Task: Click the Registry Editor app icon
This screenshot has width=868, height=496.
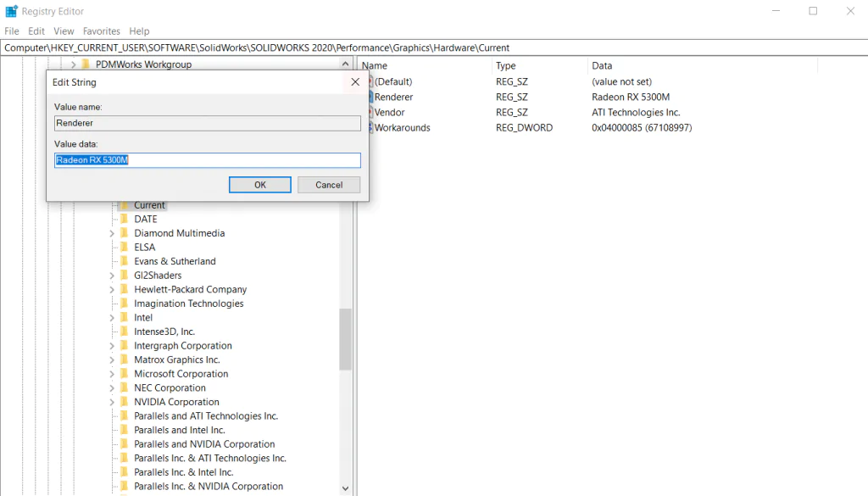Action: 11,11
